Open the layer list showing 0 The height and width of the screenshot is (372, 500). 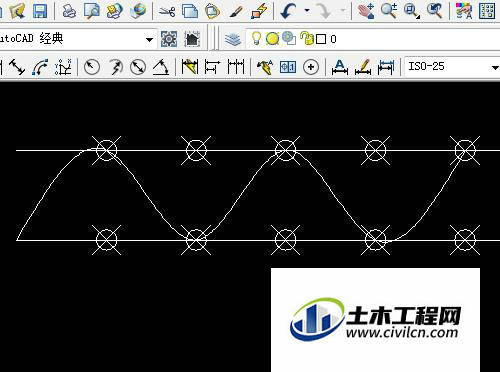point(373,39)
